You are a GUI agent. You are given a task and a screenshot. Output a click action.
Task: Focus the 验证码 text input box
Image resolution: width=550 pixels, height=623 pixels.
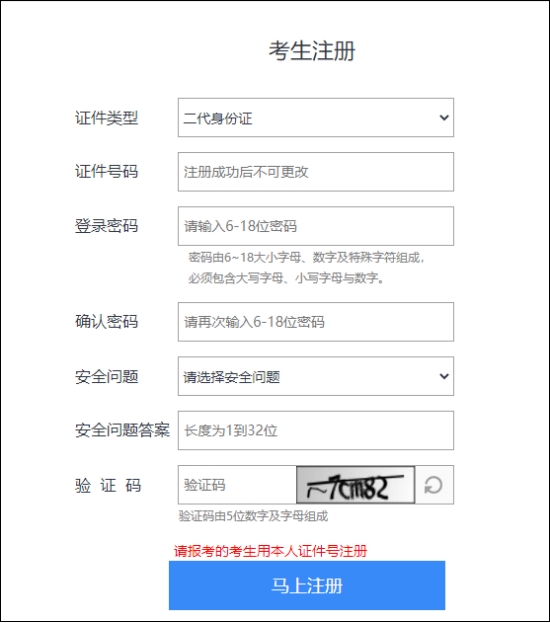click(237, 485)
